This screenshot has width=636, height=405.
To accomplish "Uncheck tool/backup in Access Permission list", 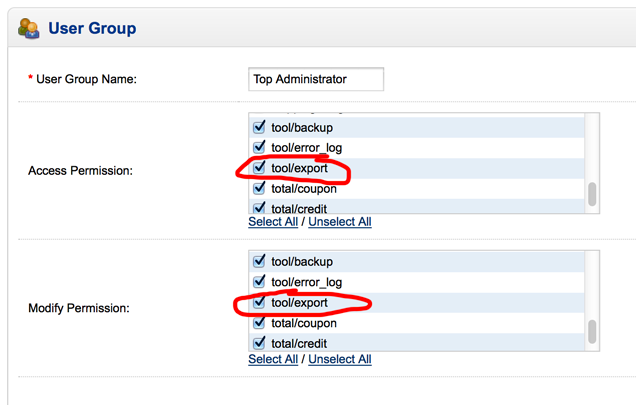I will point(259,127).
